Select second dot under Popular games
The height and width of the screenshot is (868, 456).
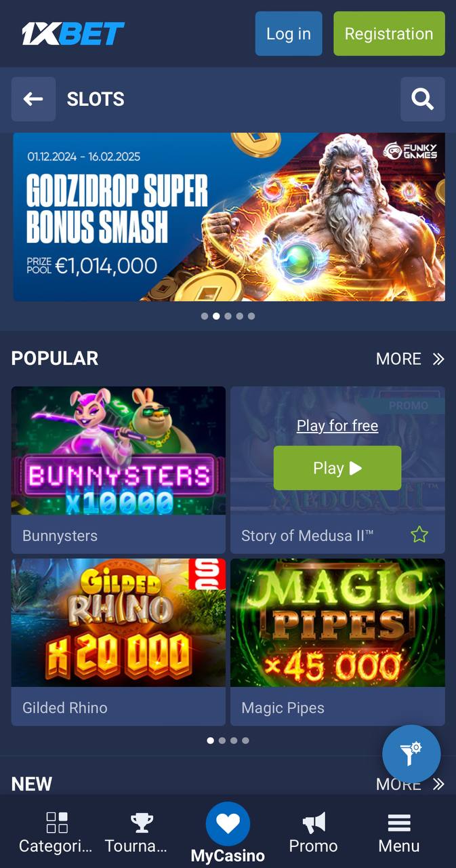point(222,741)
